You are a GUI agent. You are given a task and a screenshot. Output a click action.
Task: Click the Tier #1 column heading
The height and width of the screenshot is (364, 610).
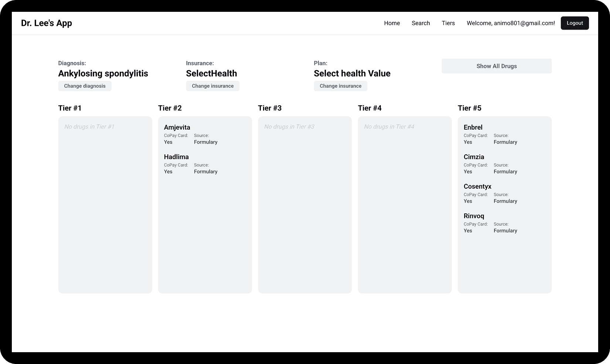(70, 108)
